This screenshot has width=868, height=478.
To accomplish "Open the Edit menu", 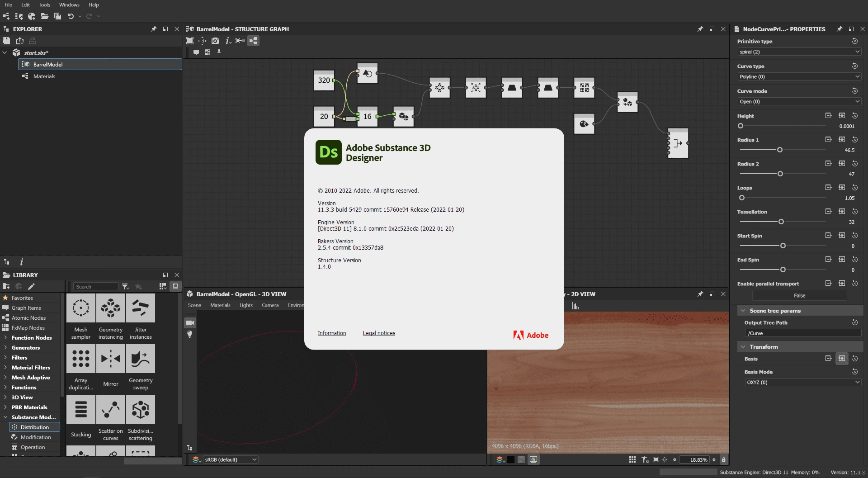I will point(25,5).
